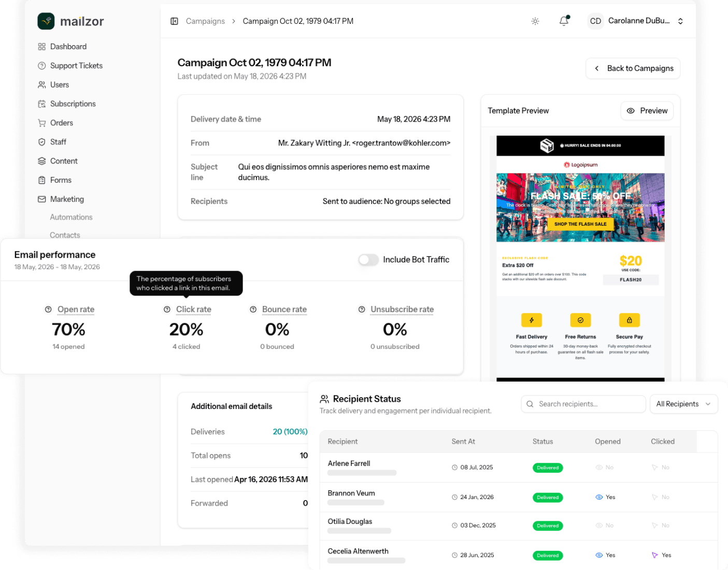Viewport: 728px width, 570px height.
Task: Expand the Carolanne DuBu account menu
Action: [x=680, y=21]
